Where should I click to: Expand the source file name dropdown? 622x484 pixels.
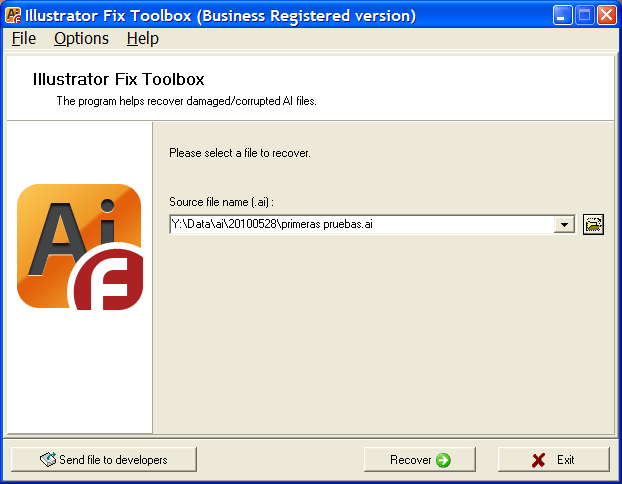(564, 225)
